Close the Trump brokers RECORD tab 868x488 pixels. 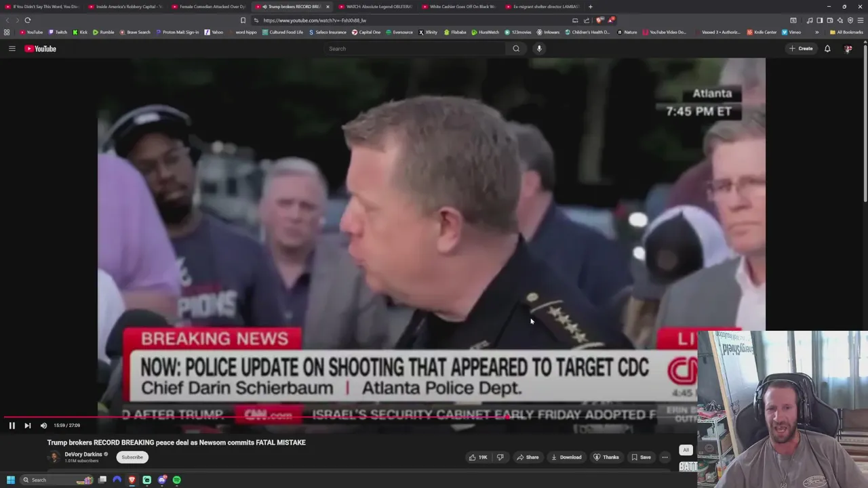point(328,7)
